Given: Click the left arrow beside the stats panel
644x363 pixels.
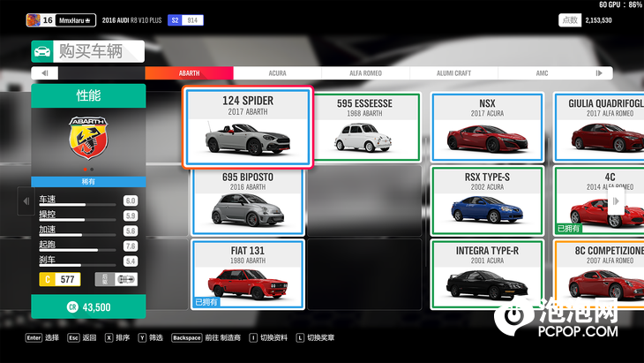Looking at the screenshot, I should (26, 201).
